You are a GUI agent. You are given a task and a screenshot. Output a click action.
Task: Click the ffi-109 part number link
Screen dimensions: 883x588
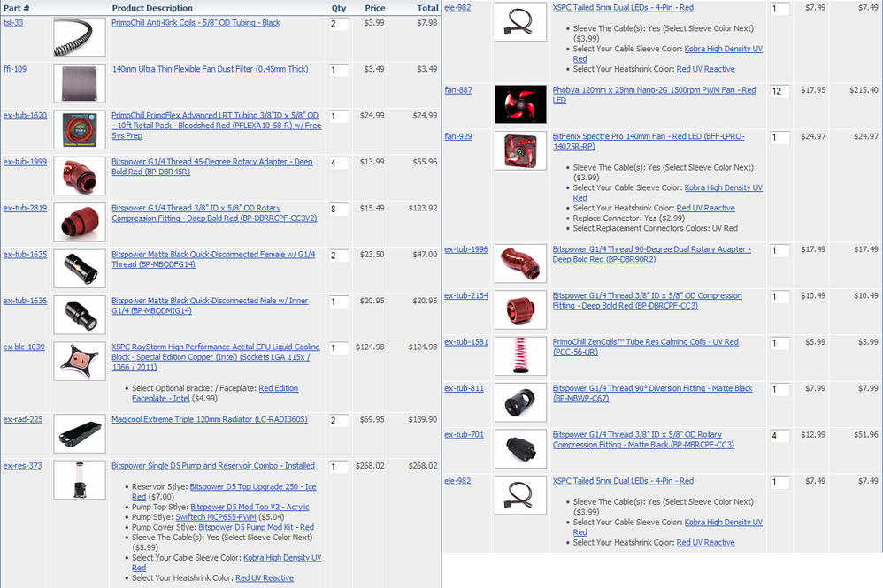(x=15, y=69)
